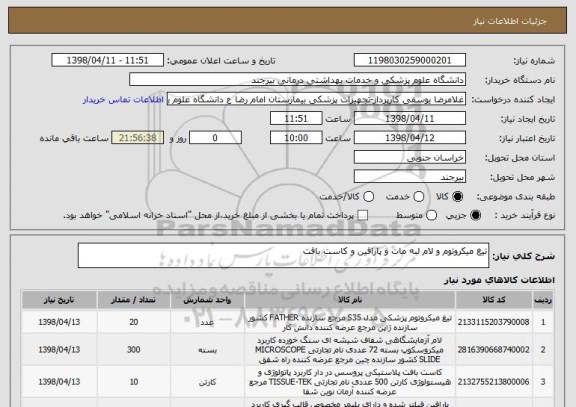
Task: Tick the اسناد خزانه اسلامی payment checkbox
Action: coord(363,215)
